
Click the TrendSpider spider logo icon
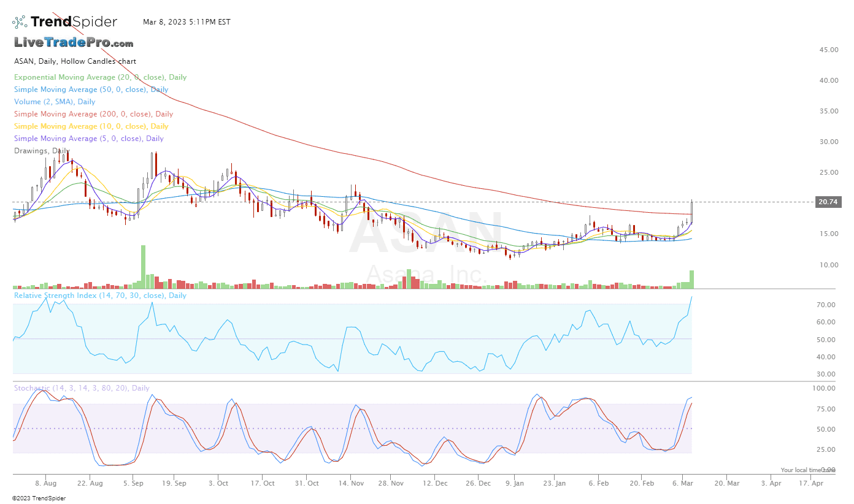20,22
